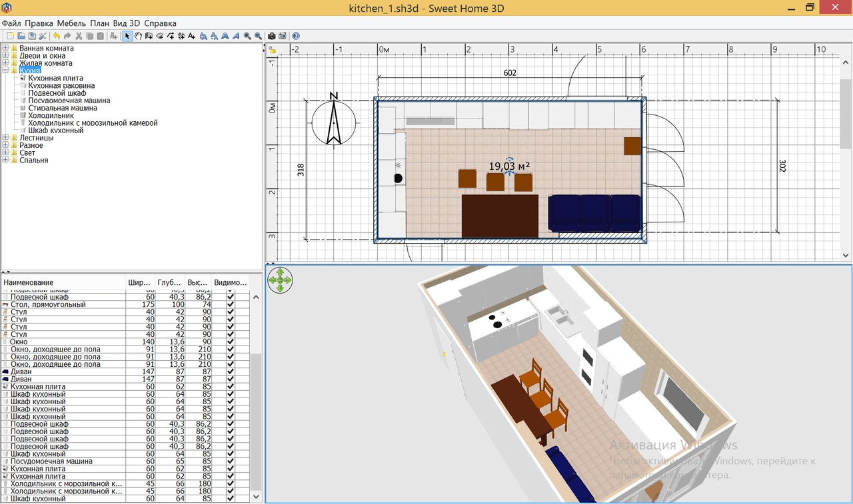
Task: Expand the Спальня tree node
Action: coord(5,160)
